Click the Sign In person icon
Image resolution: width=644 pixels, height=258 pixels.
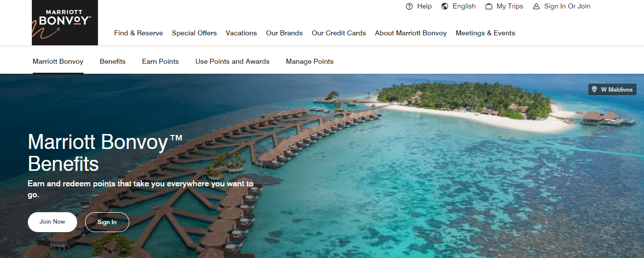pos(536,6)
